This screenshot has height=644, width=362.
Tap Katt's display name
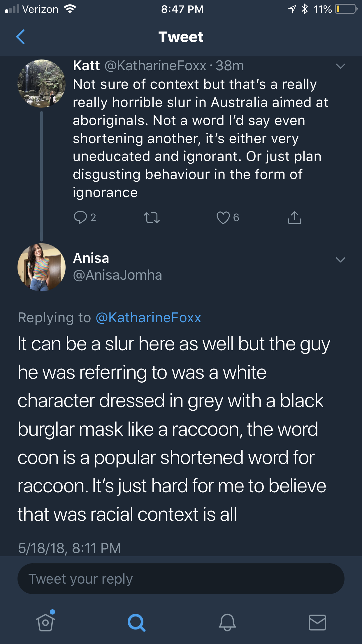coord(86,66)
